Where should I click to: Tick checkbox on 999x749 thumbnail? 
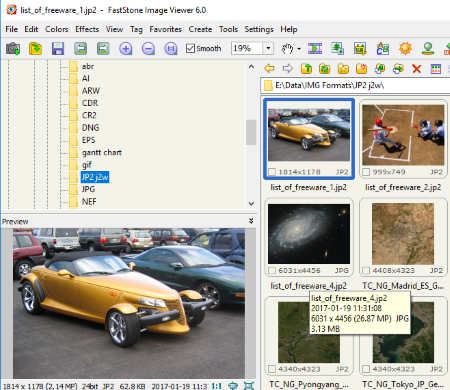click(x=366, y=172)
